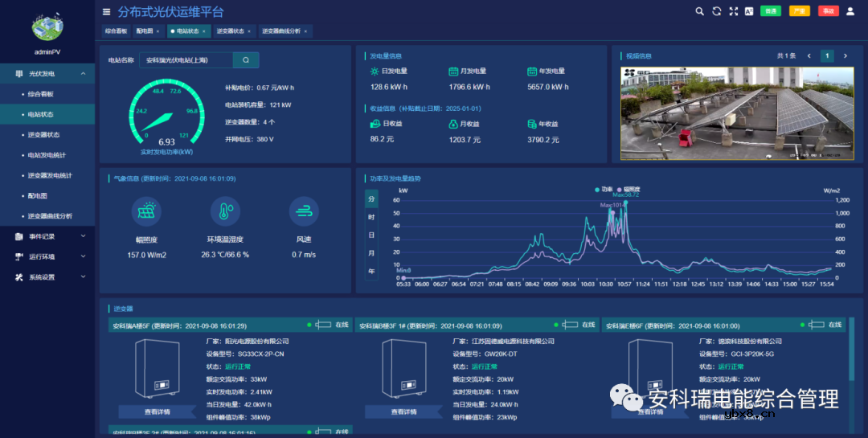Image resolution: width=868 pixels, height=438 pixels.
Task: Open the language translation icon
Action: click(749, 11)
